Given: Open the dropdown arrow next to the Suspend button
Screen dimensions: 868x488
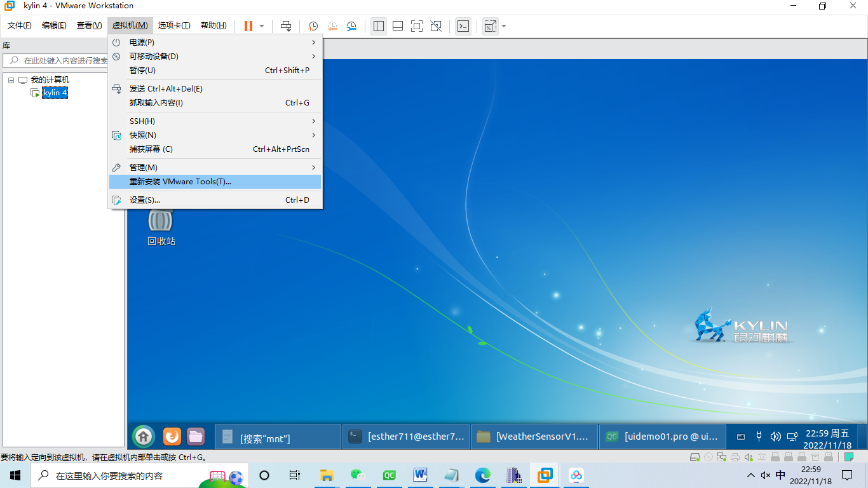Looking at the screenshot, I should (x=262, y=26).
